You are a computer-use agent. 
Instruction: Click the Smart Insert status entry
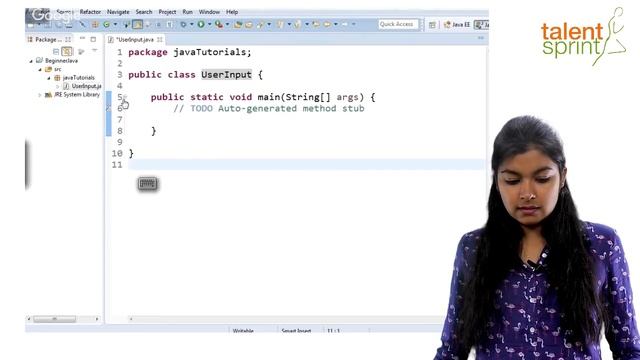[296, 330]
